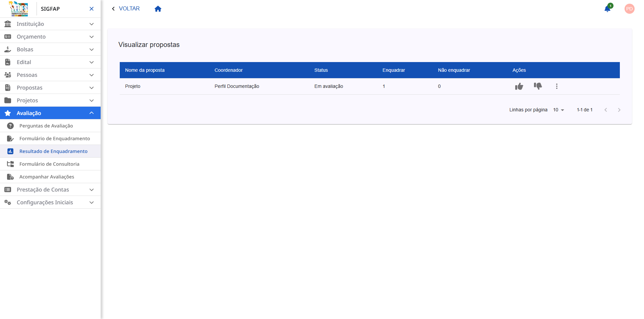Expand the Instituição menu section
The width and height of the screenshot is (644, 319).
(x=50, y=24)
